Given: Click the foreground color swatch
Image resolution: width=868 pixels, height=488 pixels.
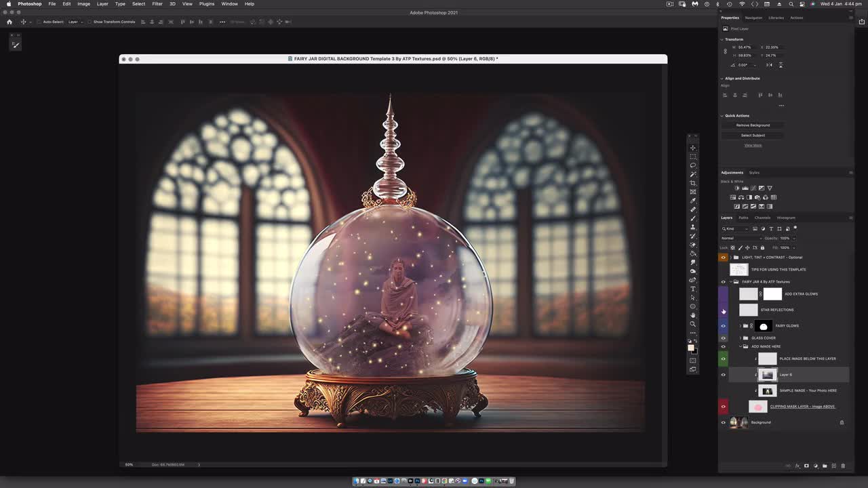Looking at the screenshot, I should click(692, 348).
